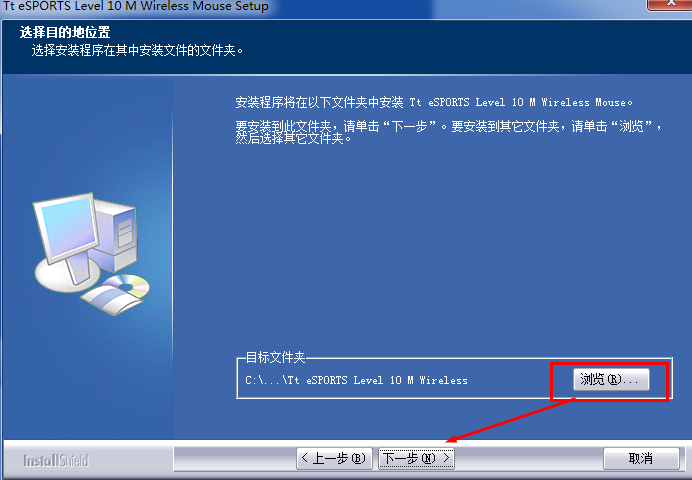Click the computer tower icon
692x480 pixels.
(116, 234)
